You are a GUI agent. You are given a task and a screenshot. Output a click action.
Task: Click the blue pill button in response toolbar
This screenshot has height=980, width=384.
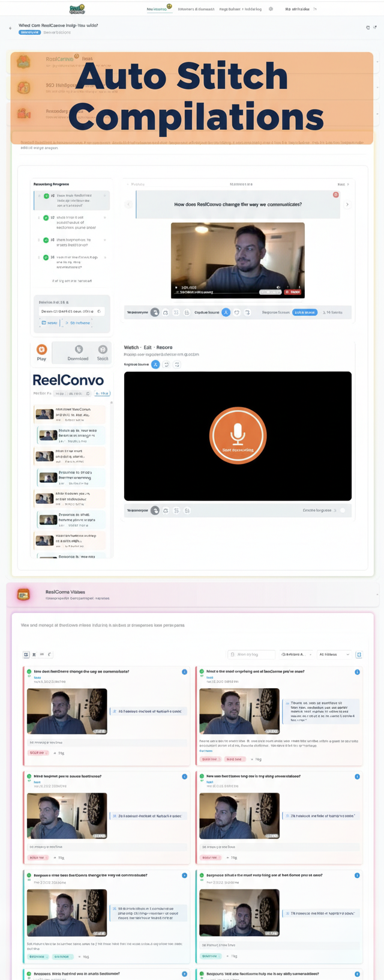(305, 312)
